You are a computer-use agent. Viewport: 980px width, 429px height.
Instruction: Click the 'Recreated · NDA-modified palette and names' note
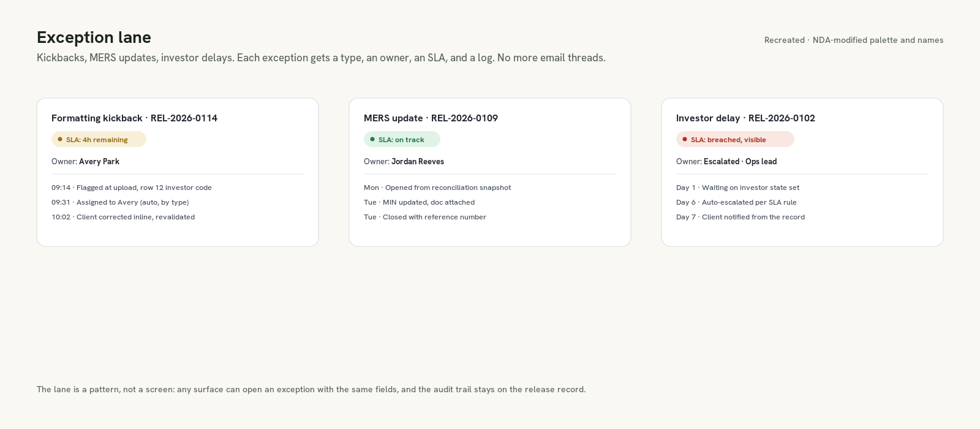(854, 40)
